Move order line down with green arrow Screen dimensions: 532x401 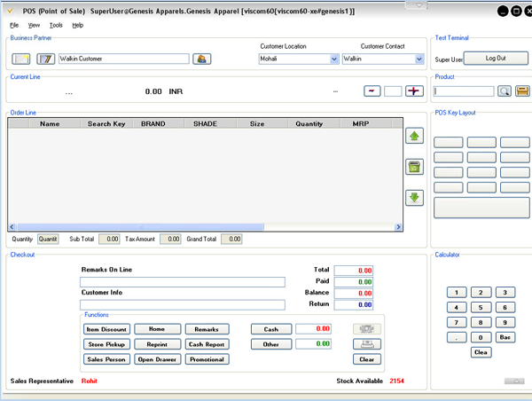414,198
